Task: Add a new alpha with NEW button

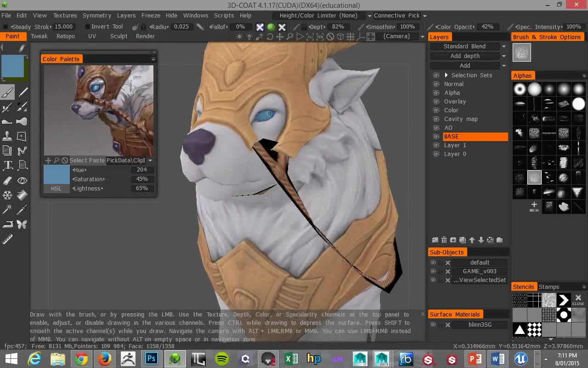Action: pos(534,207)
